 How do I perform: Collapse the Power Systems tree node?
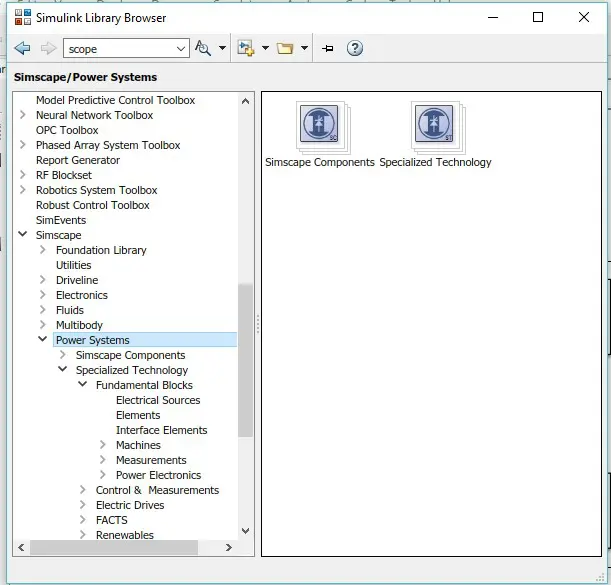click(x=43, y=340)
